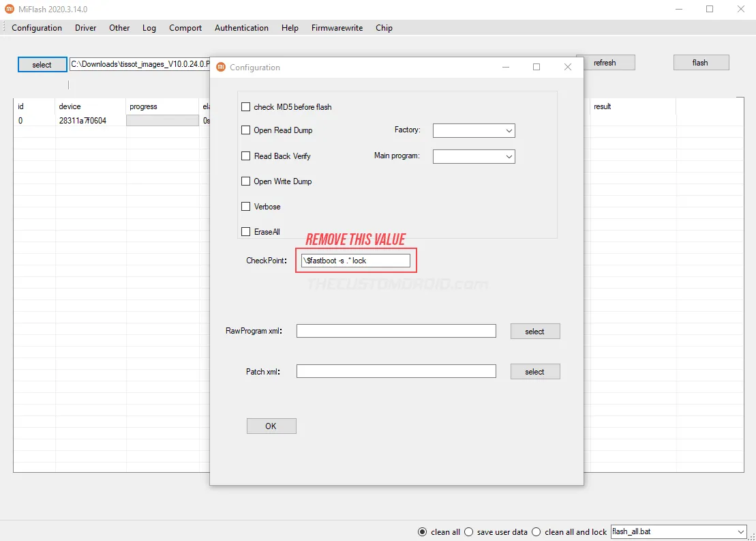Click the flash button
Viewport: 756px width, 541px height.
click(701, 62)
